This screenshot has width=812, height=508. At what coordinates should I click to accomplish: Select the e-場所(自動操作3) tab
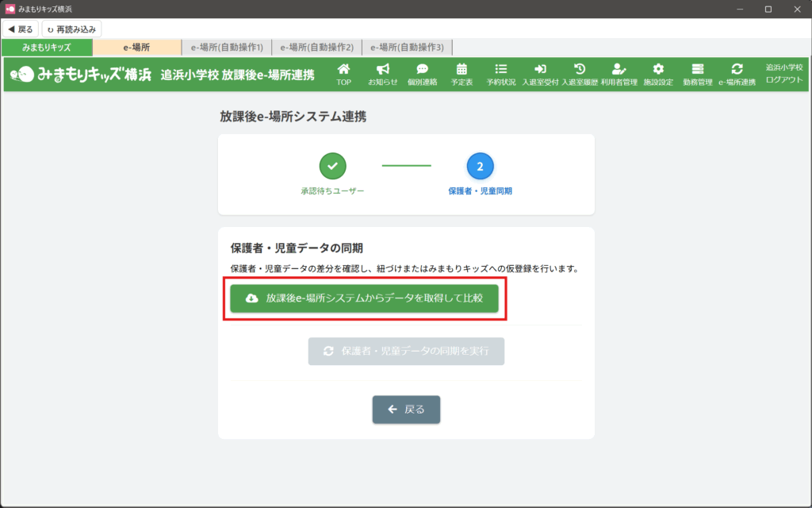[x=407, y=48]
